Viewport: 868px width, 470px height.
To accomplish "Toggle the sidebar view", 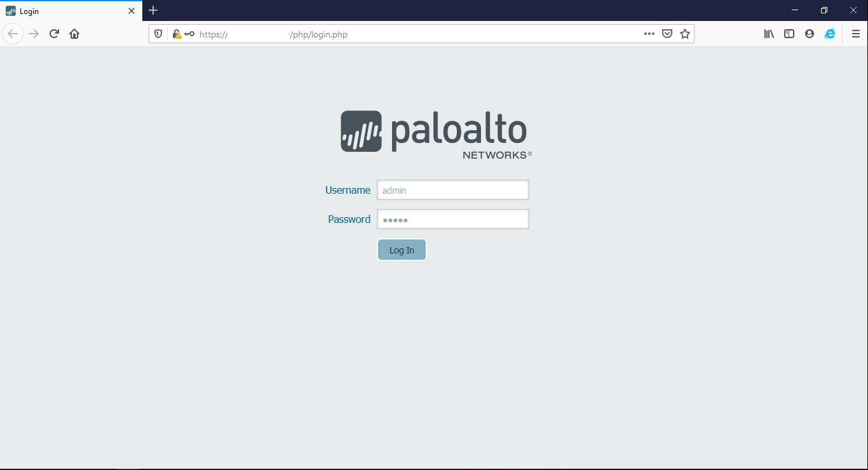I will [789, 34].
